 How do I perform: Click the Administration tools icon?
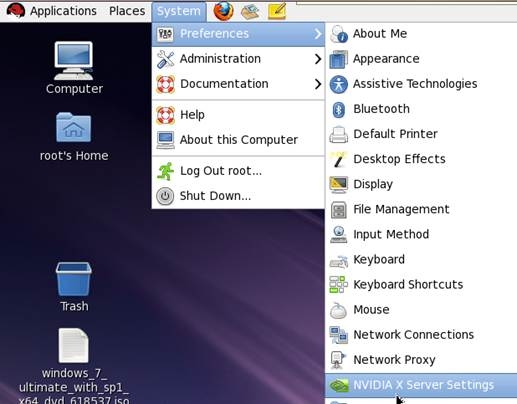[x=165, y=59]
